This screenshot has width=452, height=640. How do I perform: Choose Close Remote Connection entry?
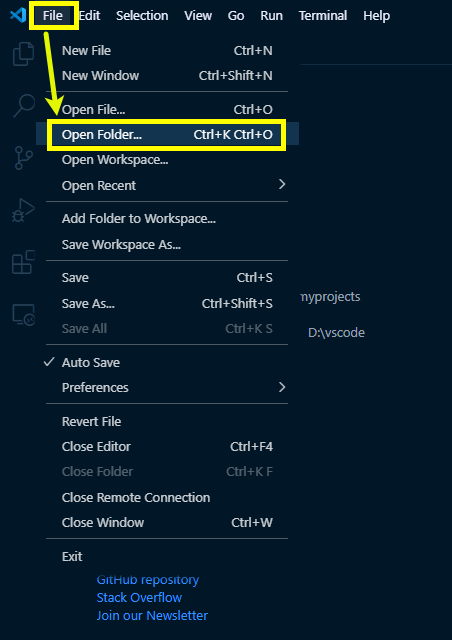coord(167,498)
